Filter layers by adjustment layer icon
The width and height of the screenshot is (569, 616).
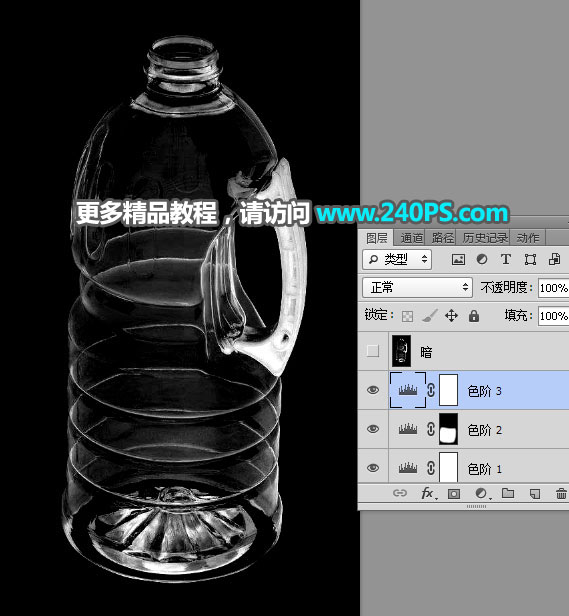[x=482, y=259]
